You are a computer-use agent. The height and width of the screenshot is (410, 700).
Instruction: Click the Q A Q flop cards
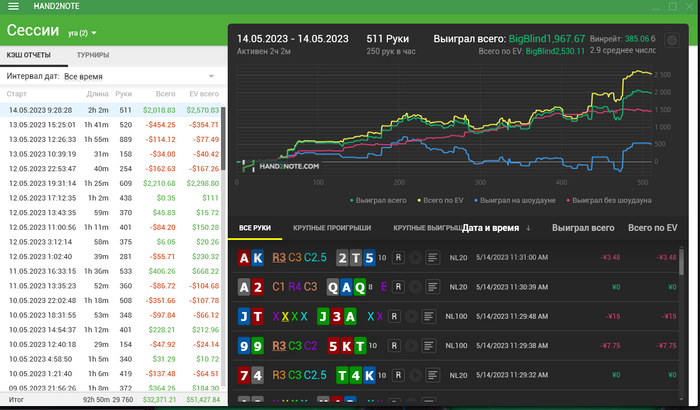pos(346,287)
